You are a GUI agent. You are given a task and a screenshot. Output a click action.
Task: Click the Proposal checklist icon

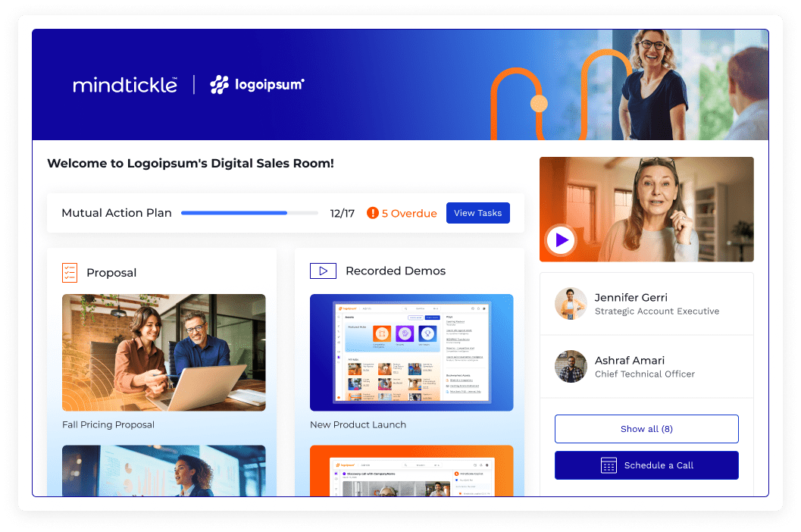(x=70, y=272)
